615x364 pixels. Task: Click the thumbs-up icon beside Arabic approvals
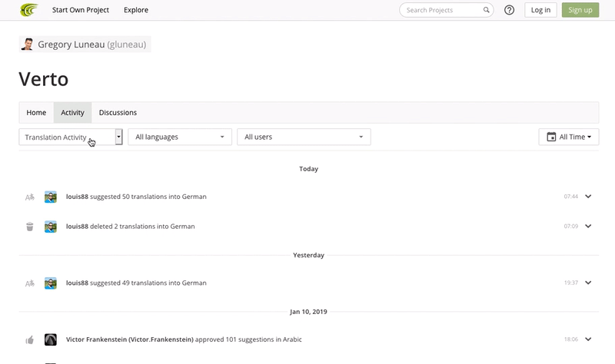point(30,339)
